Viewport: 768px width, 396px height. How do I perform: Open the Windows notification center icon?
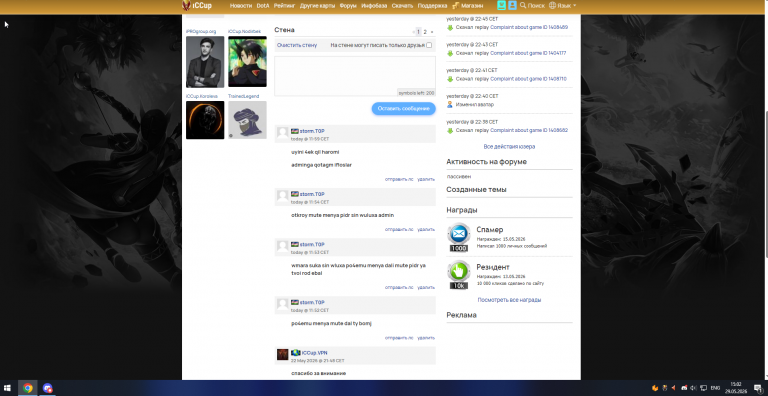758,388
